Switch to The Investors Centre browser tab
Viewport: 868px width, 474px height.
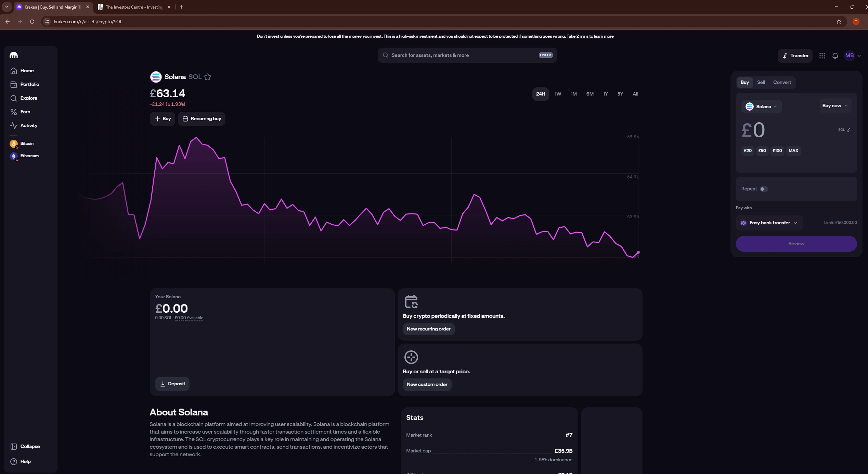tap(134, 7)
